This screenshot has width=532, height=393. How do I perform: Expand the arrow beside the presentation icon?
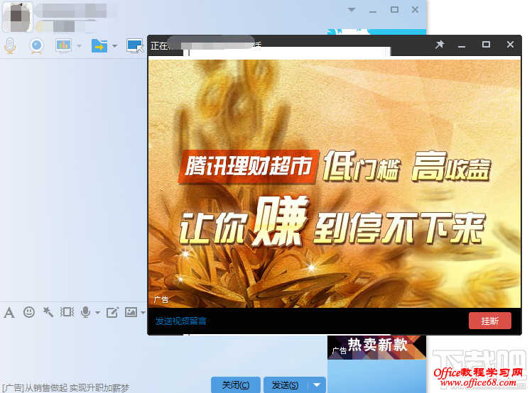point(79,45)
